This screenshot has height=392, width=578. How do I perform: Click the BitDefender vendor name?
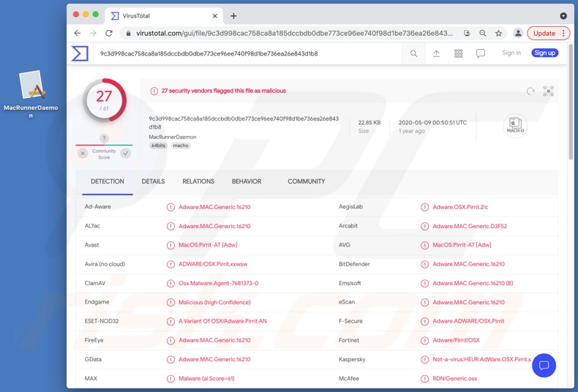[x=354, y=264]
